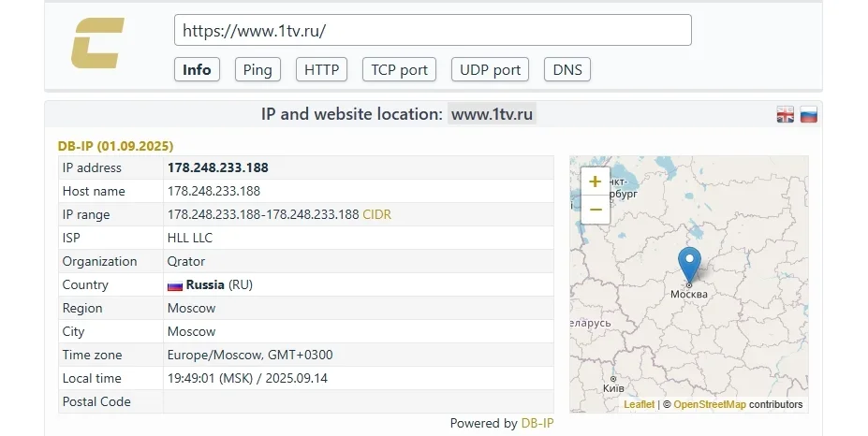
Task: Click the Europe/Moscow time zone value
Action: point(250,356)
